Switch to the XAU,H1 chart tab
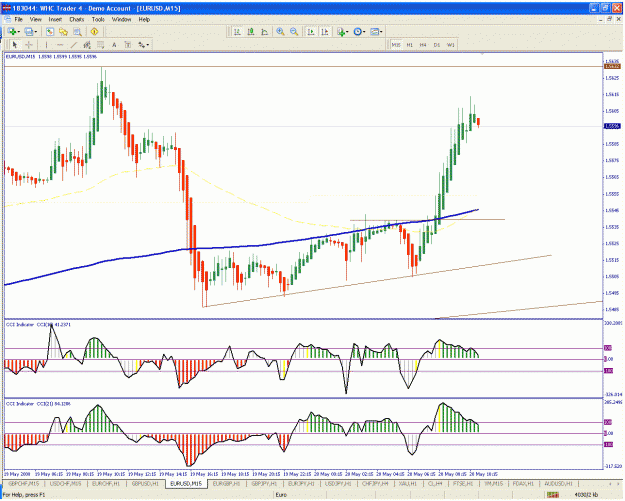The image size is (625, 501). (x=408, y=483)
